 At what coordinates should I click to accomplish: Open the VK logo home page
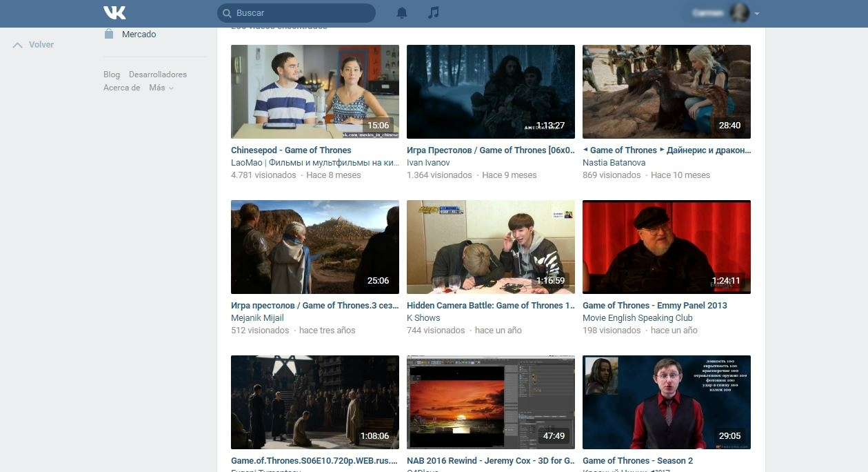(114, 12)
